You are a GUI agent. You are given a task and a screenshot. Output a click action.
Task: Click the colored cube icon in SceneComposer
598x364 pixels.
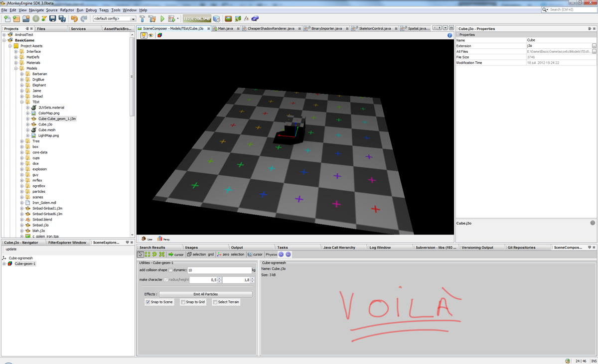pyautogui.click(x=159, y=35)
